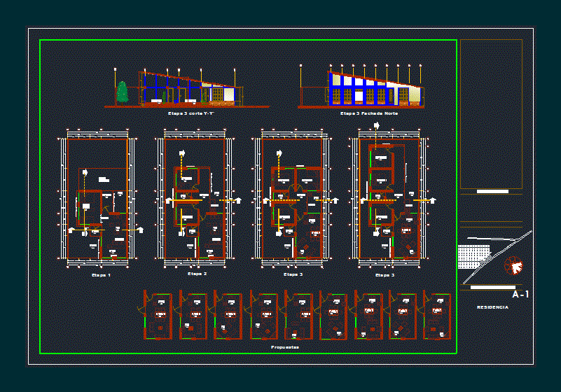Select the A-1 sheet number text
Viewport: 561px width, 392px height.
point(520,295)
